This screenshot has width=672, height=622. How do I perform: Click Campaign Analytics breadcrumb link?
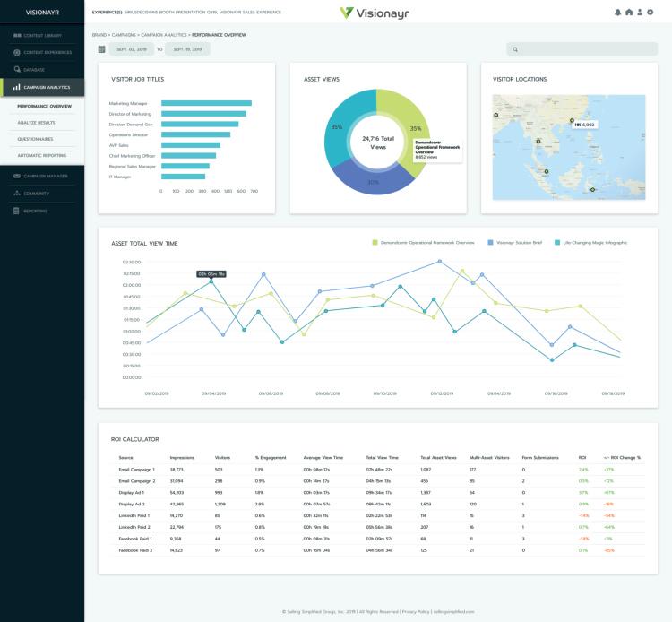[164, 35]
